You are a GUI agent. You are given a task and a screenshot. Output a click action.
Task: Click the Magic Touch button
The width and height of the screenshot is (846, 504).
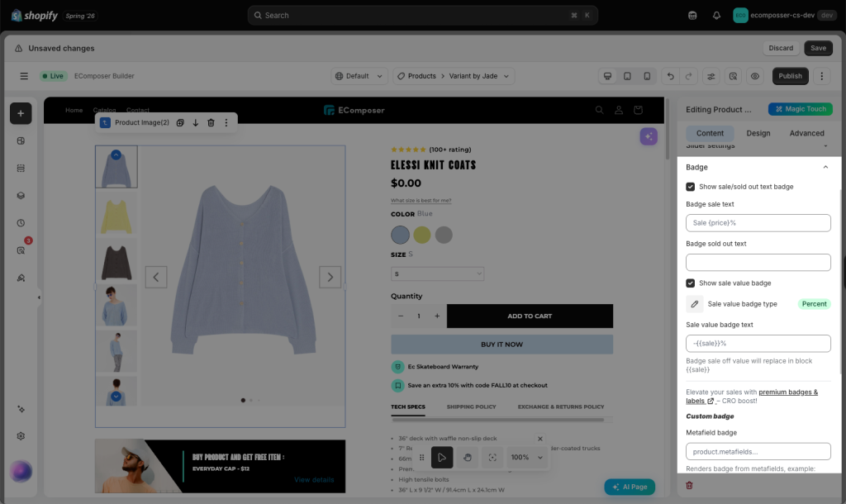pyautogui.click(x=800, y=109)
